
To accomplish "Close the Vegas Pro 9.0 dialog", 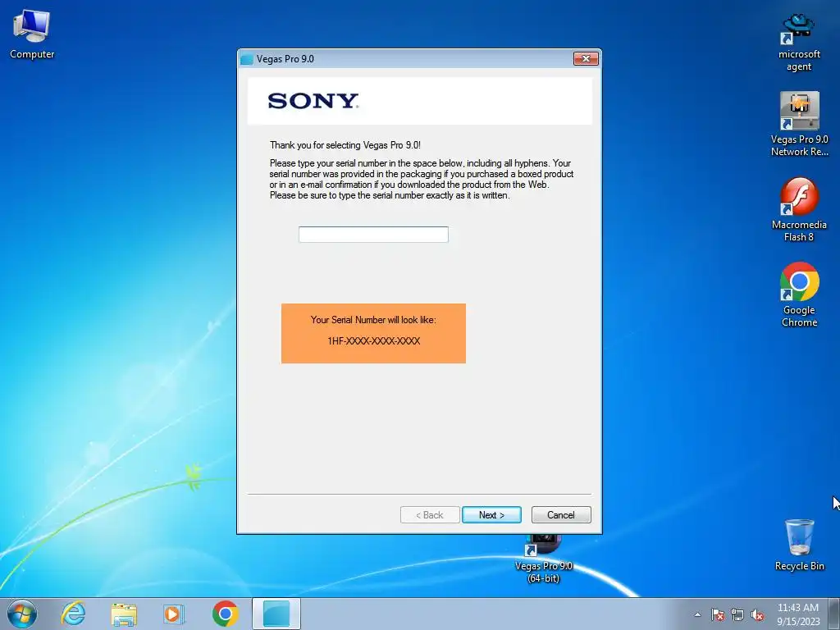I will pyautogui.click(x=586, y=58).
